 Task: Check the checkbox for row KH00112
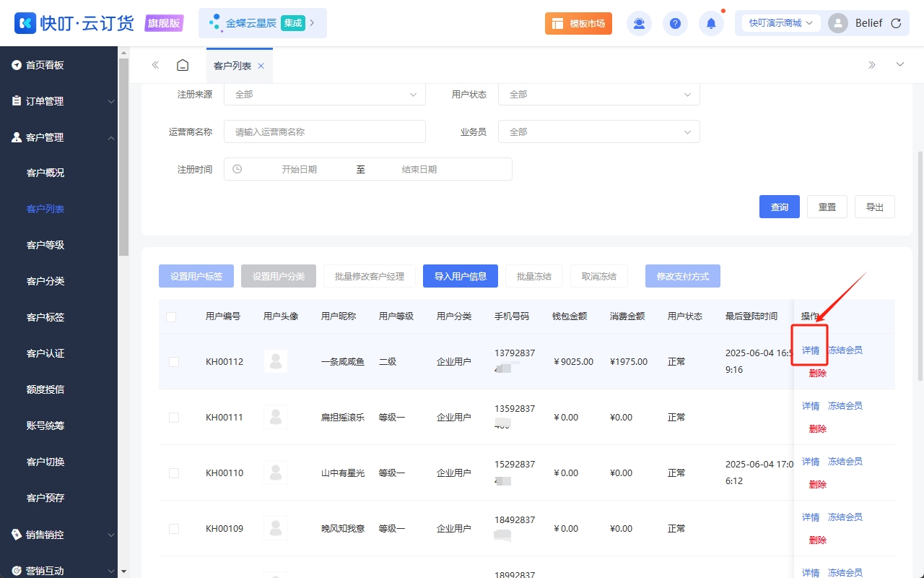click(x=174, y=361)
